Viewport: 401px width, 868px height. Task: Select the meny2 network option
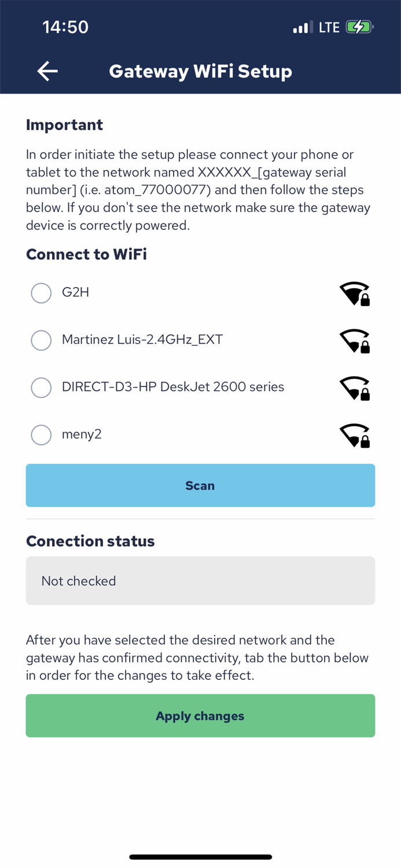coord(41,435)
